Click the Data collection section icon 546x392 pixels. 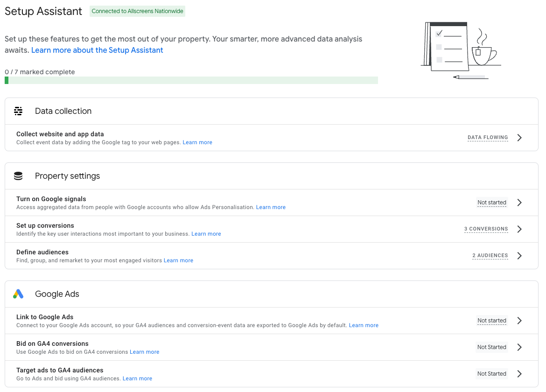(18, 111)
